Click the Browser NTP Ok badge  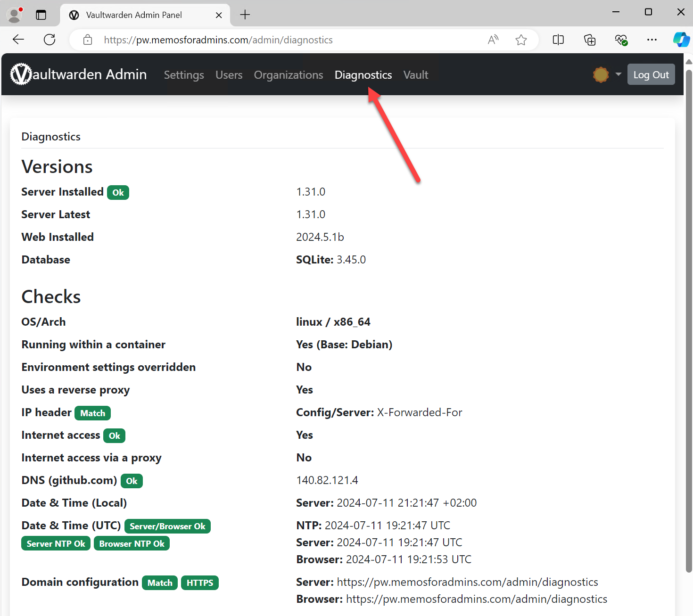pyautogui.click(x=132, y=543)
